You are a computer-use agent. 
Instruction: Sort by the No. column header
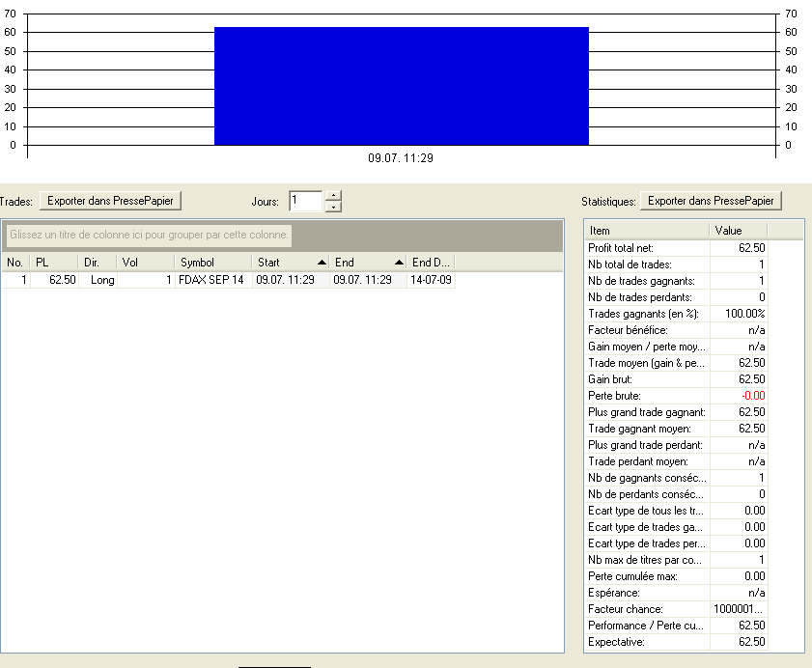click(15, 263)
